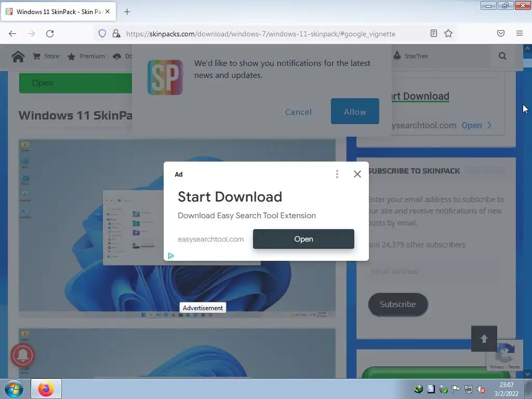The width and height of the screenshot is (532, 399).
Task: Click the reCAPTCHA Privacy link
Action: tap(497, 367)
